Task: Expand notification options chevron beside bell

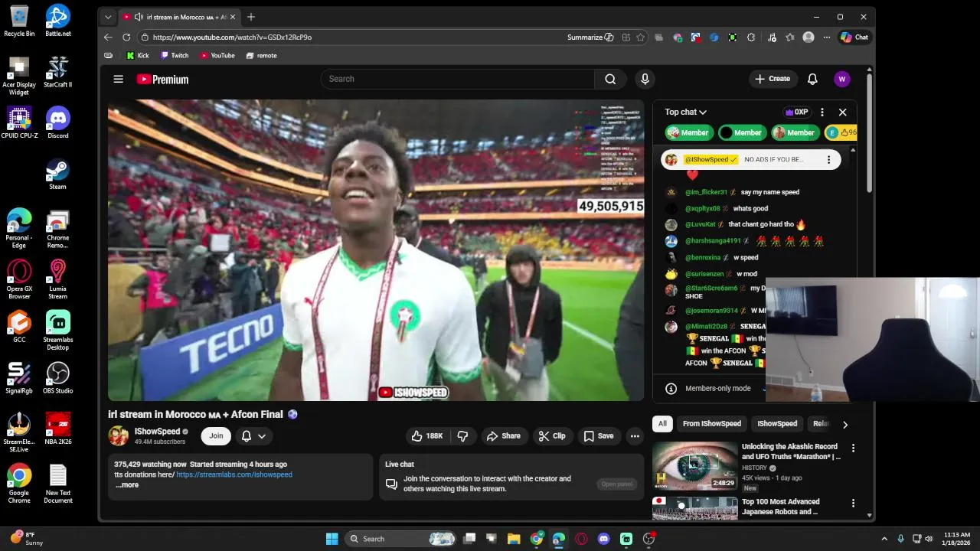Action: (262, 435)
